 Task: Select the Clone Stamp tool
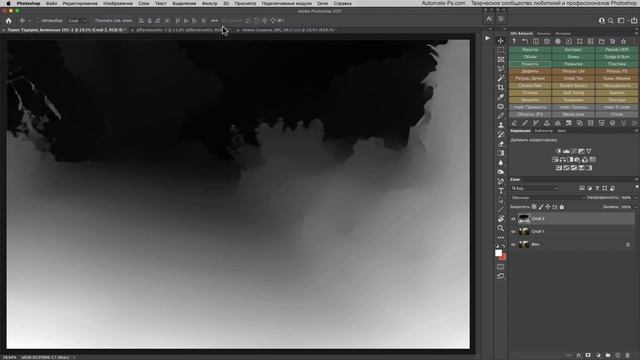click(500, 125)
